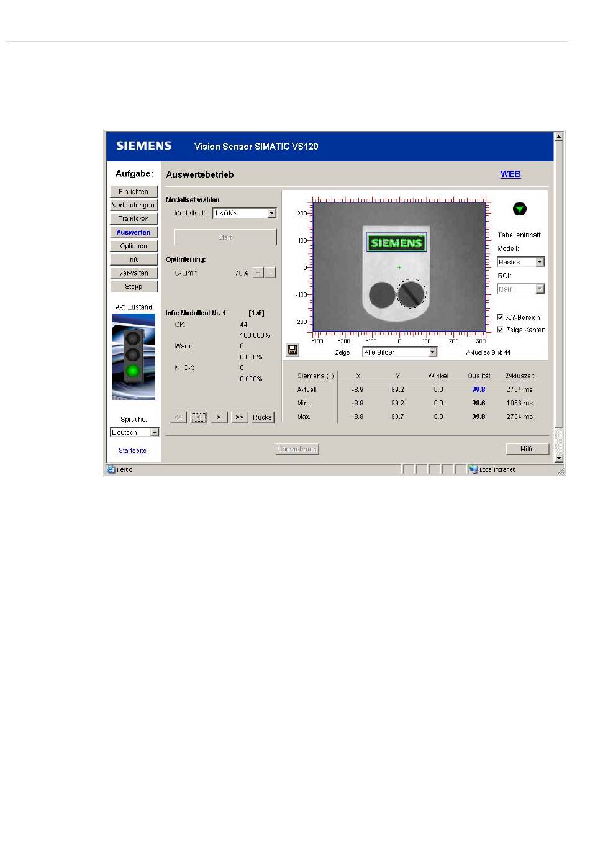Screen dimensions: 590x868
Task: Select the Verwalten task
Action: pos(134,273)
